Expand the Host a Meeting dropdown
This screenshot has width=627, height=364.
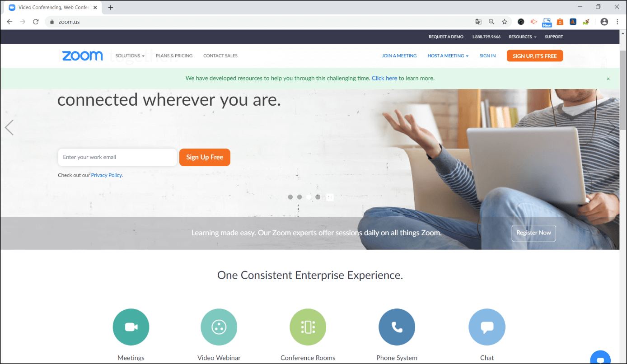pos(448,56)
